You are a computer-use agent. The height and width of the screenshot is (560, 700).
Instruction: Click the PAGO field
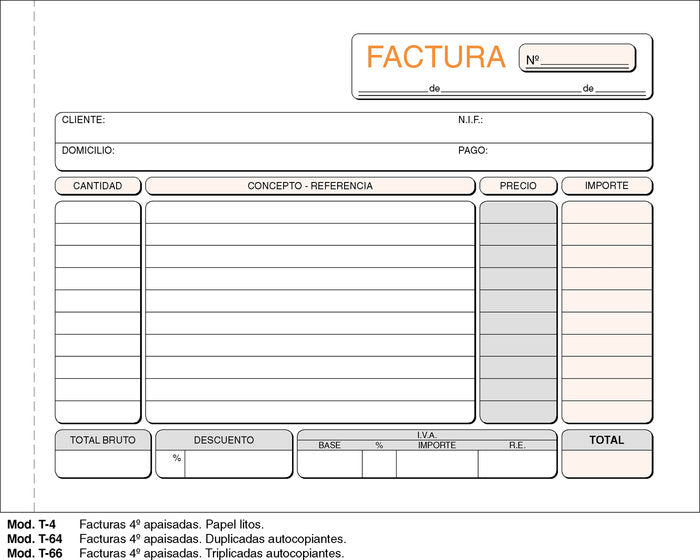[554, 156]
